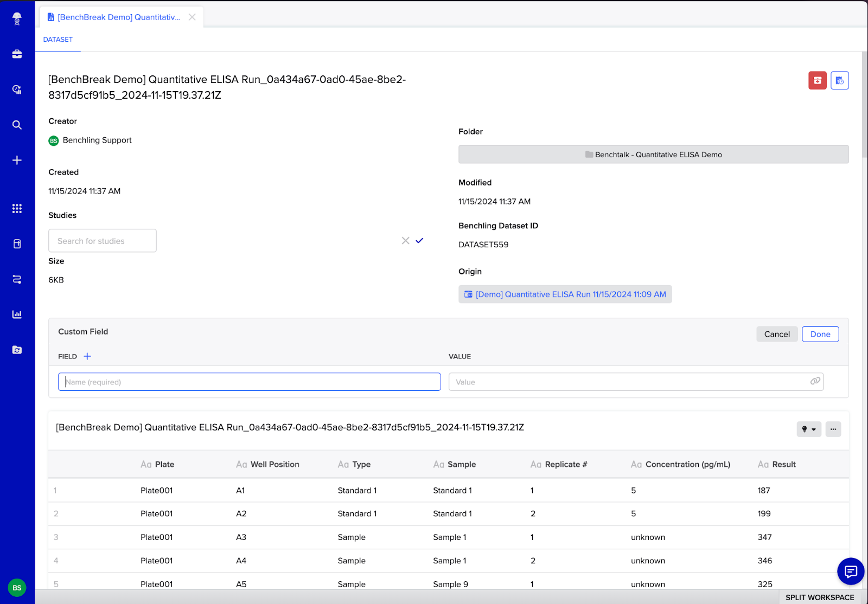Switch to the DATASET tab

[58, 40]
